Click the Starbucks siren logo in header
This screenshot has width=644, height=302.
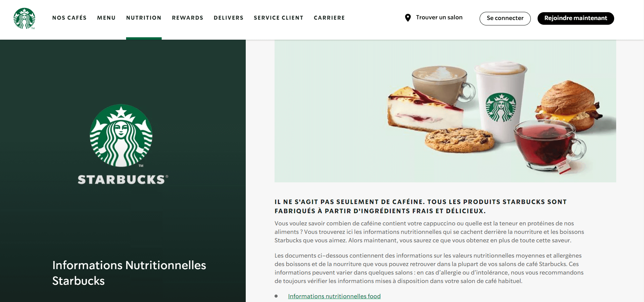click(x=24, y=18)
